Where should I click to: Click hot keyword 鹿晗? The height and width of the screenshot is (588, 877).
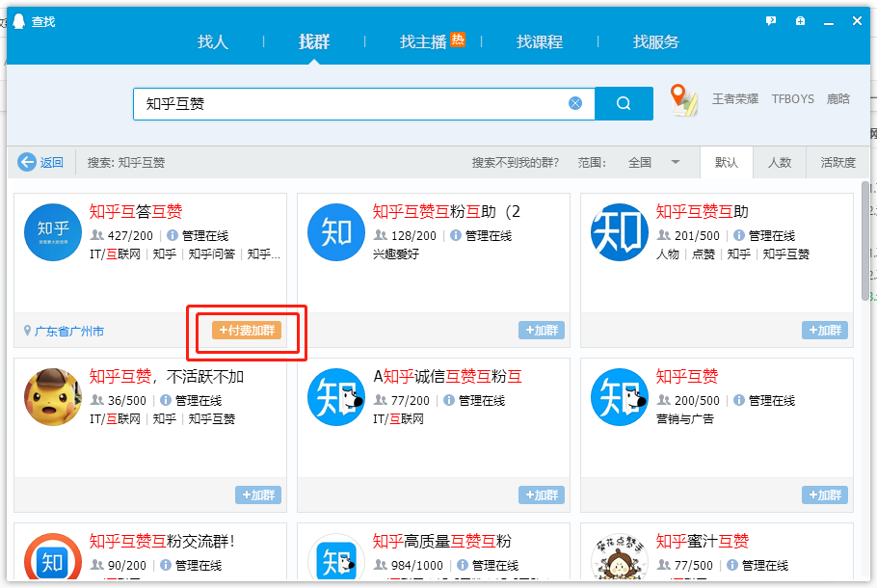tap(837, 99)
